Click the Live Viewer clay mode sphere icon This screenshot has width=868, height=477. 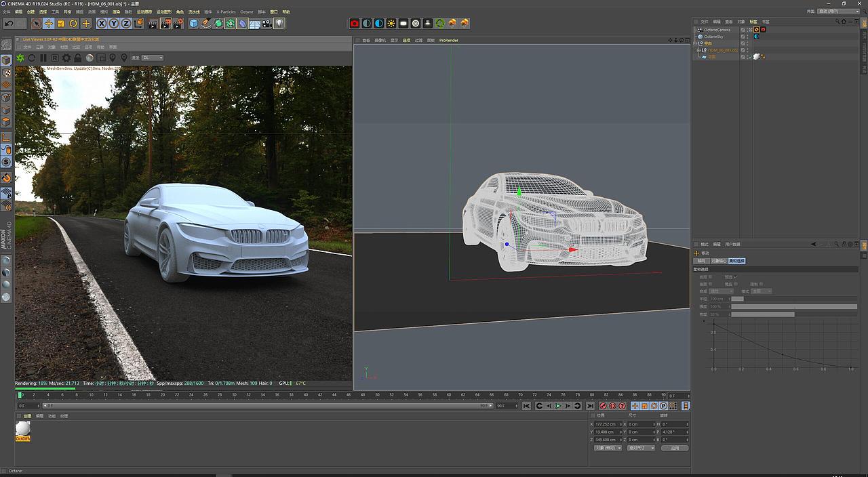coord(89,58)
